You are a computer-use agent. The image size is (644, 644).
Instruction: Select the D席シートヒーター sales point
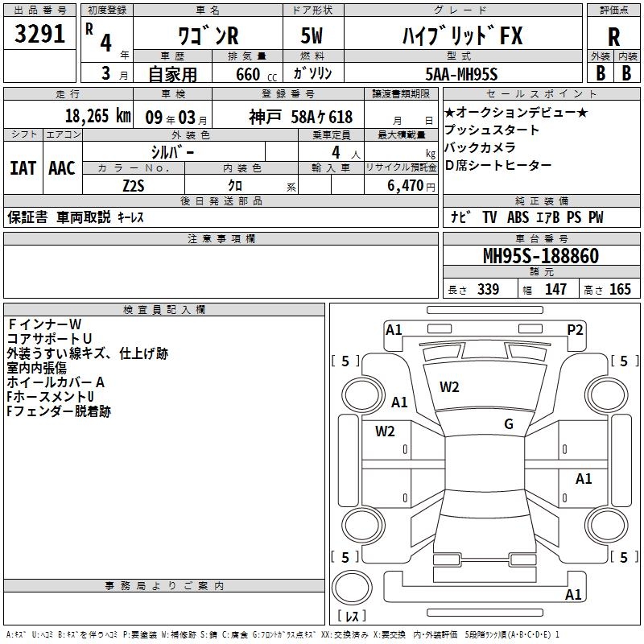[x=498, y=165]
